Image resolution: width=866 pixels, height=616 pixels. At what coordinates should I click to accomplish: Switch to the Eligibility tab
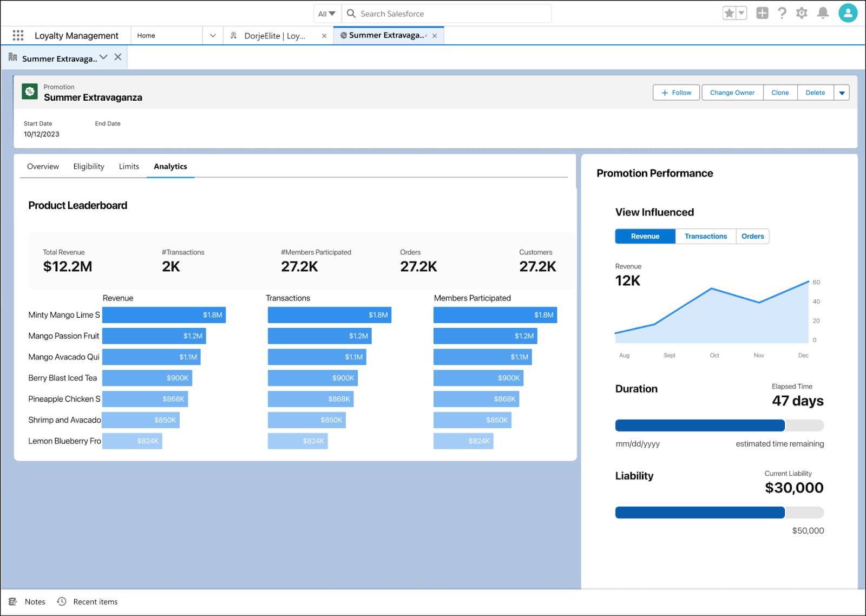point(89,166)
